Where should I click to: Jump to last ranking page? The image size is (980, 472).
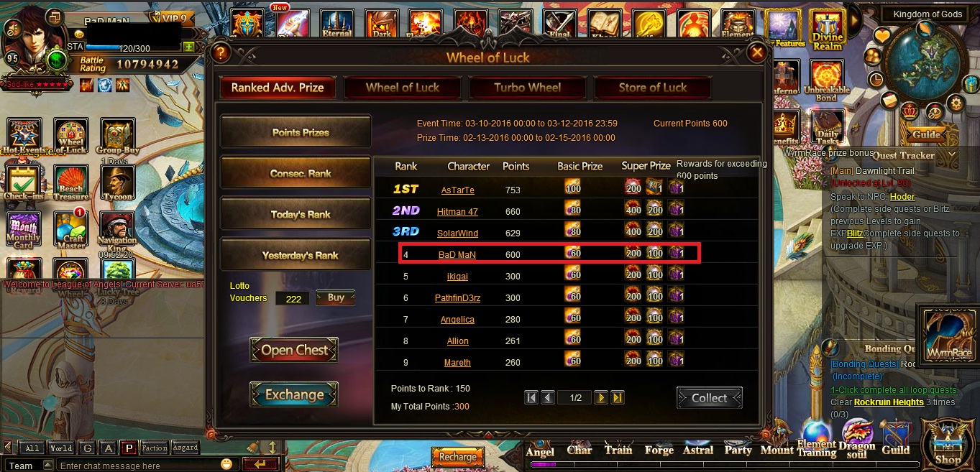618,397
